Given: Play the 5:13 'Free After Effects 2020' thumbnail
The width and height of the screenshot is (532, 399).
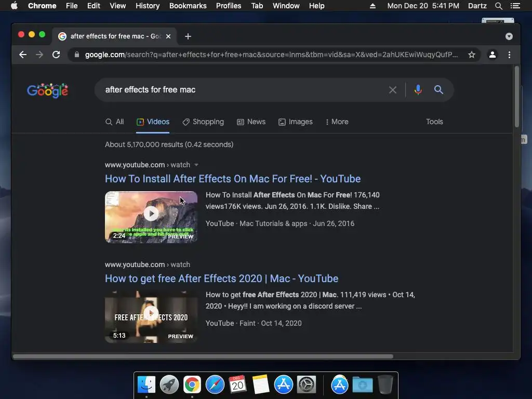Looking at the screenshot, I should click(151, 317).
